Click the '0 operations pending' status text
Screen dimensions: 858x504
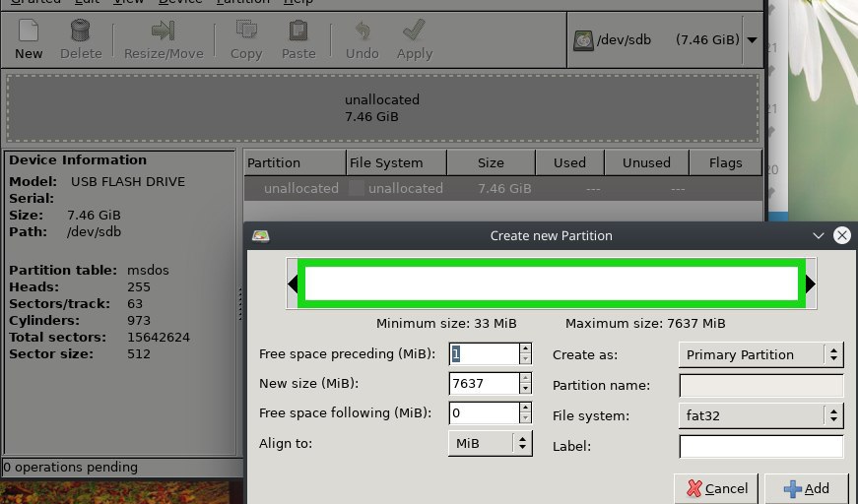[71, 468]
